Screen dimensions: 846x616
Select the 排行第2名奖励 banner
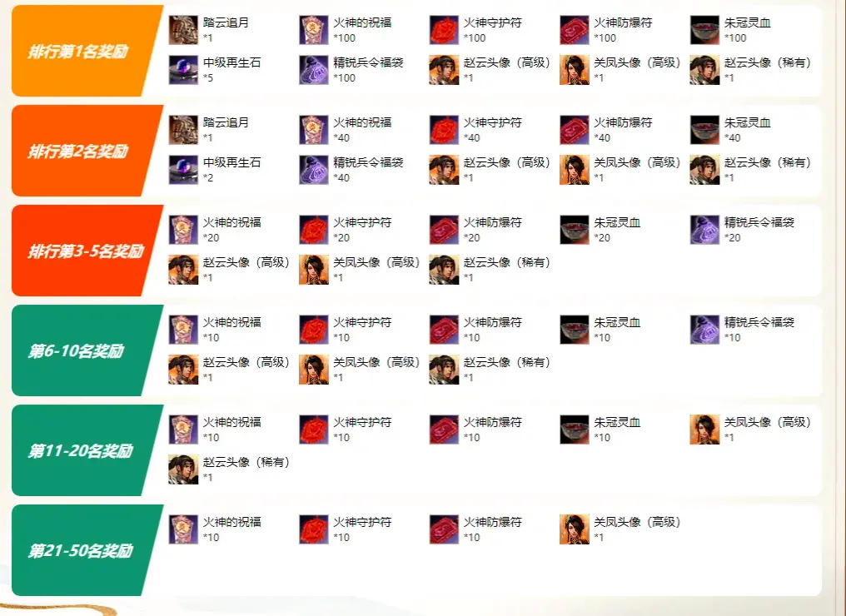87,151
